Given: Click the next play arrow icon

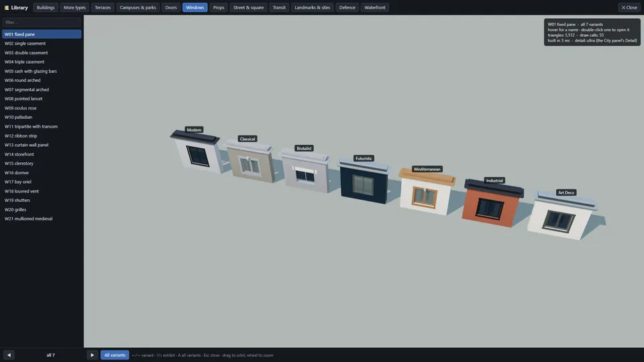Looking at the screenshot, I should tap(92, 355).
